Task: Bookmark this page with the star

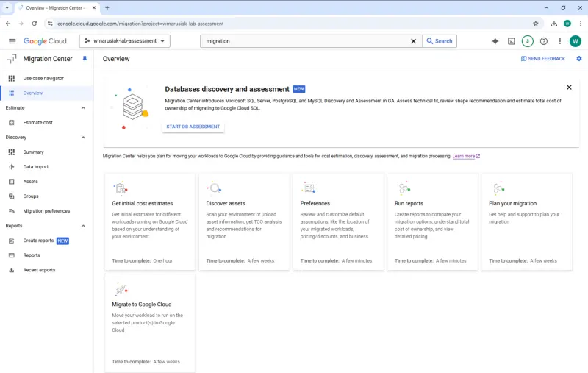Action: point(536,24)
